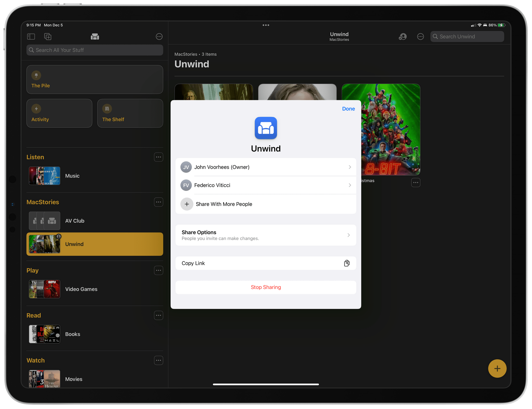Select the highlighted Unwind list
Screen dimensions: 532x409
95,244
